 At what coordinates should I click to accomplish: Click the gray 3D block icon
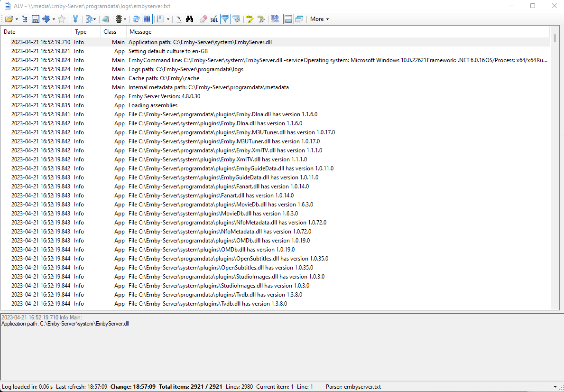pyautogui.click(x=105, y=19)
